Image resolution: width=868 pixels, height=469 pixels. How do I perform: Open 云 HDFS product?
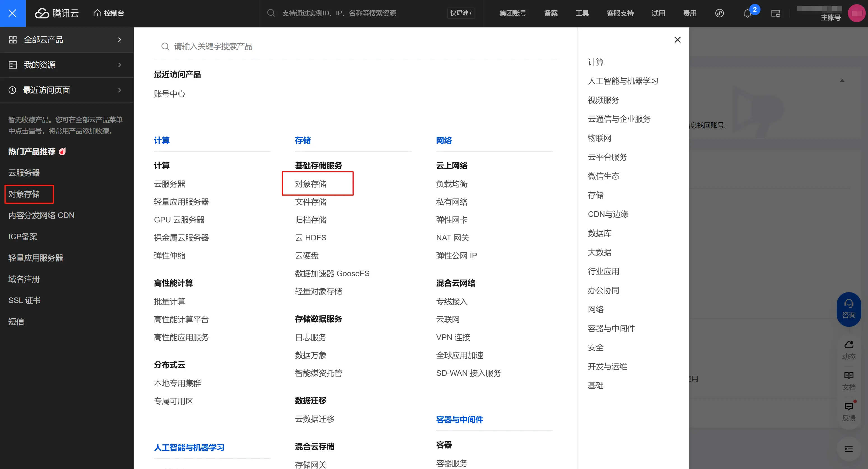pos(310,238)
